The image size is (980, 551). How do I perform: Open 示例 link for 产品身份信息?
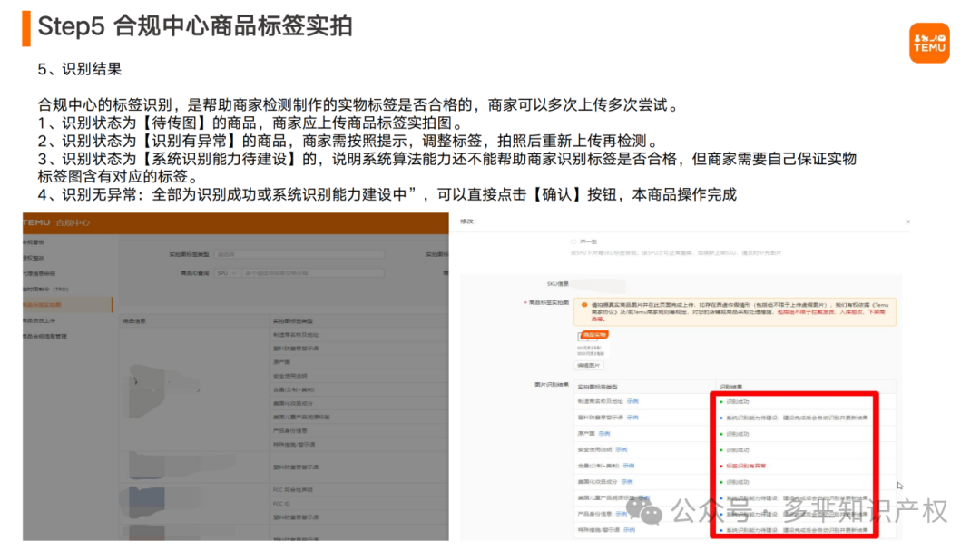pos(621,514)
